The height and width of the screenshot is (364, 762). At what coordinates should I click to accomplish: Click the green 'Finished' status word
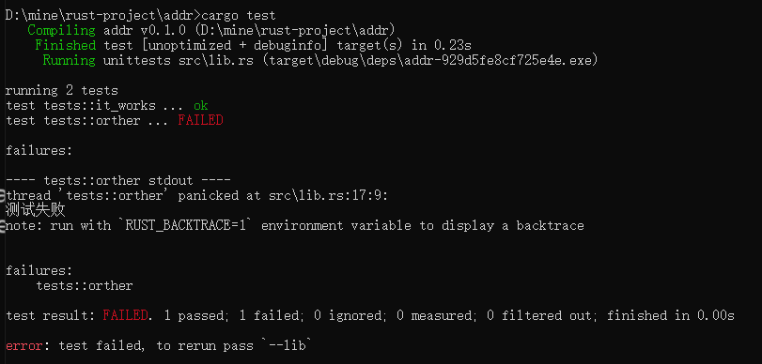coord(65,46)
